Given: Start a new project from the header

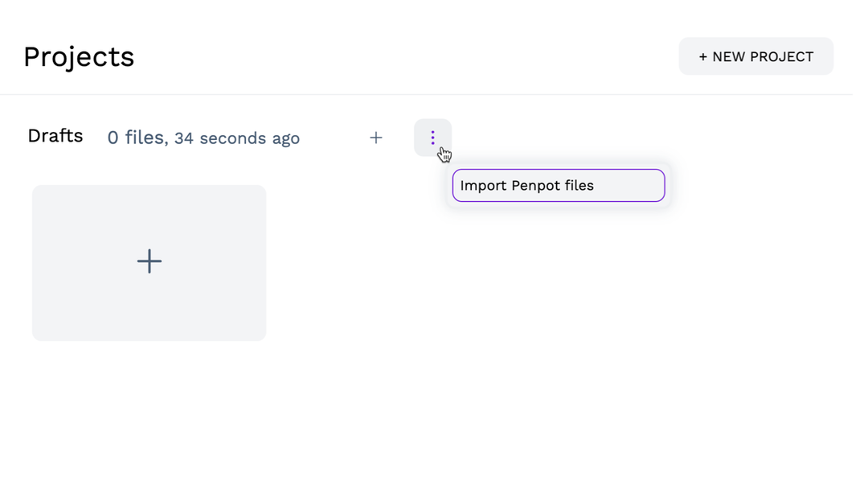Looking at the screenshot, I should point(755,56).
